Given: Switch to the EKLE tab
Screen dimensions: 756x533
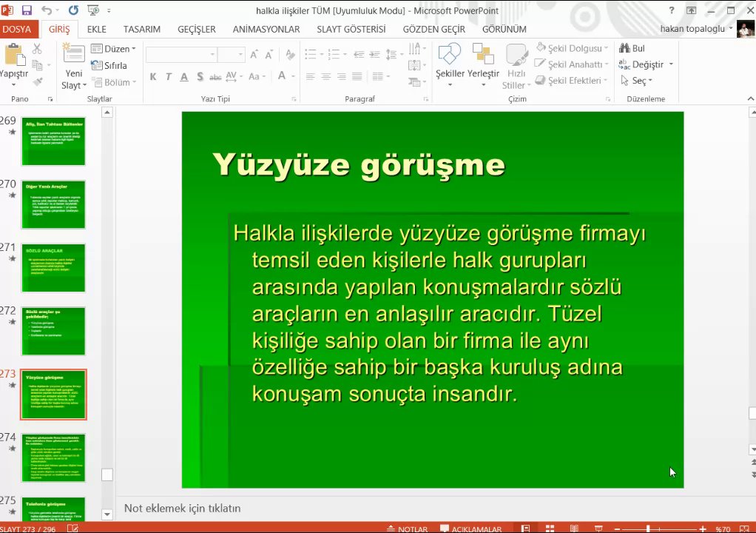Looking at the screenshot, I should click(96, 30).
